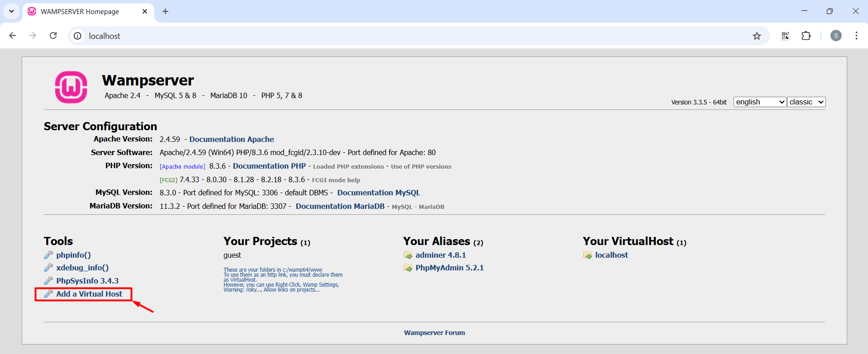
Task: Open a new browser tab
Action: point(165,11)
